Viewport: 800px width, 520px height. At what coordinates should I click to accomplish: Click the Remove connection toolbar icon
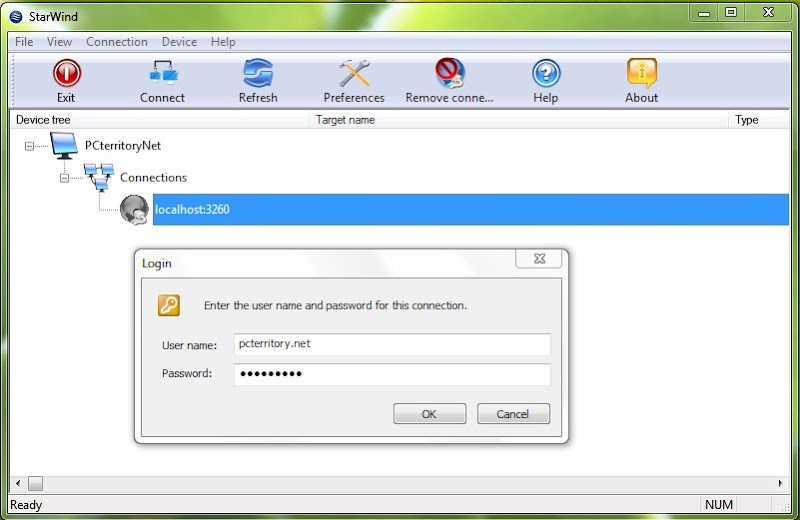pos(450,73)
